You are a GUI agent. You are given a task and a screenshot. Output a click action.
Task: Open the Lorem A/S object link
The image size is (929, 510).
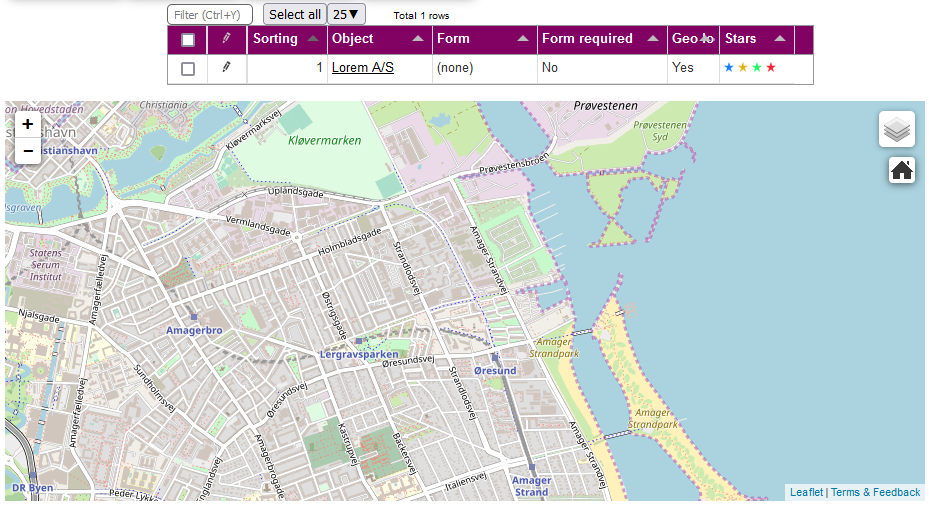click(x=362, y=68)
